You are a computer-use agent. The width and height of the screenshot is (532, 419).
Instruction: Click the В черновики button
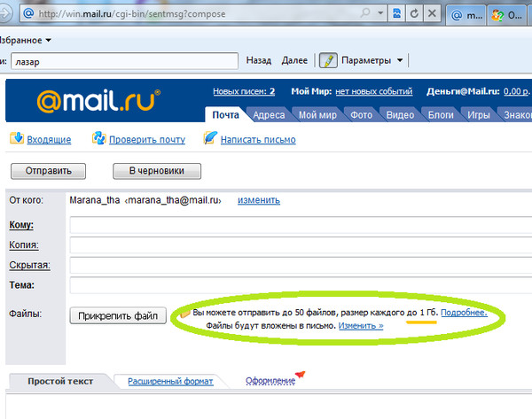click(157, 171)
